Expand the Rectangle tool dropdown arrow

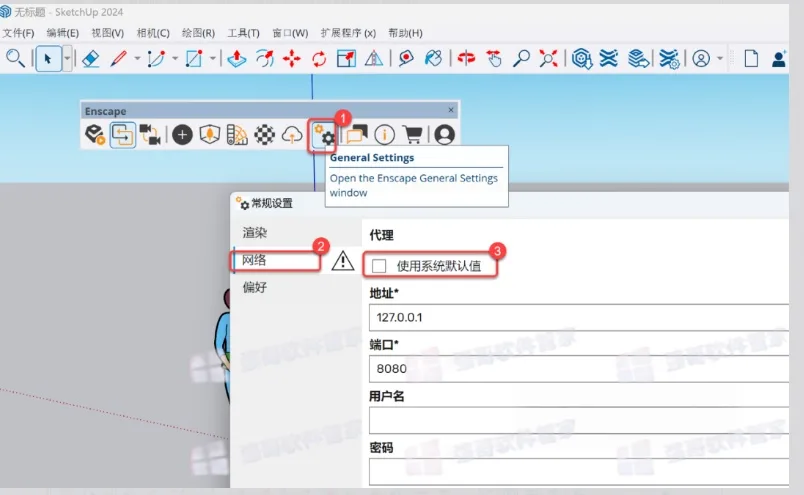[x=212, y=58]
